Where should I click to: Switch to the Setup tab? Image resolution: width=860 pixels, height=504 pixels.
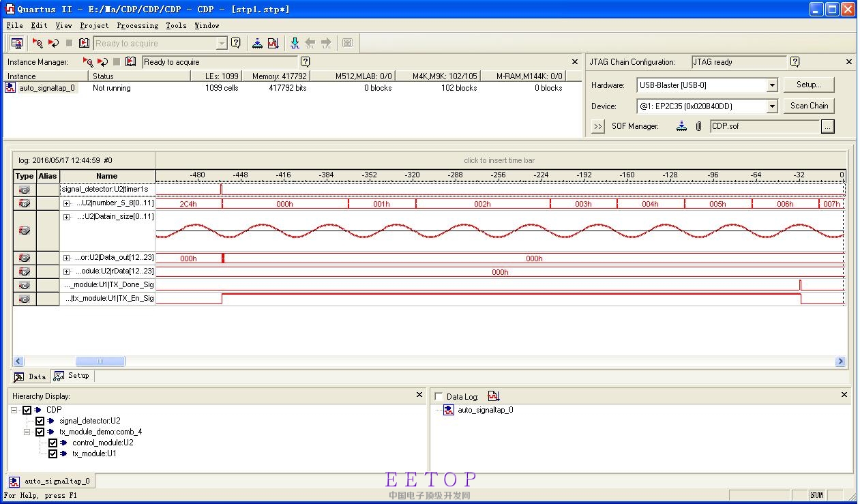pos(72,376)
